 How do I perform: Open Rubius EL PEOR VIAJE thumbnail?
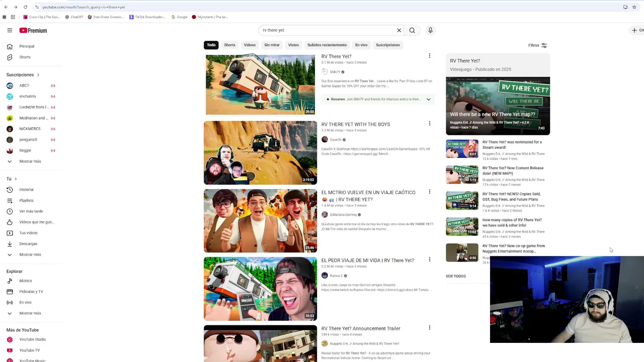click(260, 289)
